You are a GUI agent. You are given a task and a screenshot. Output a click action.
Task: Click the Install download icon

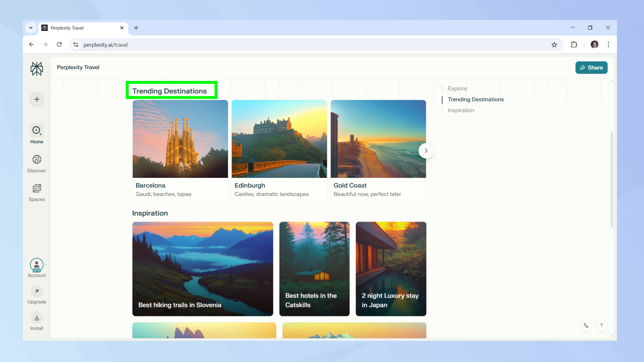point(37,318)
